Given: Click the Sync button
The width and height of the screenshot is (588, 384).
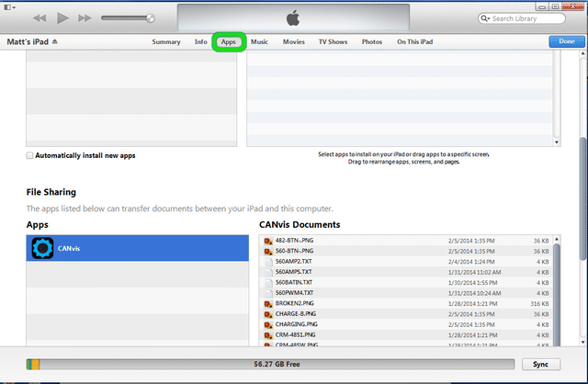Looking at the screenshot, I should [x=541, y=364].
